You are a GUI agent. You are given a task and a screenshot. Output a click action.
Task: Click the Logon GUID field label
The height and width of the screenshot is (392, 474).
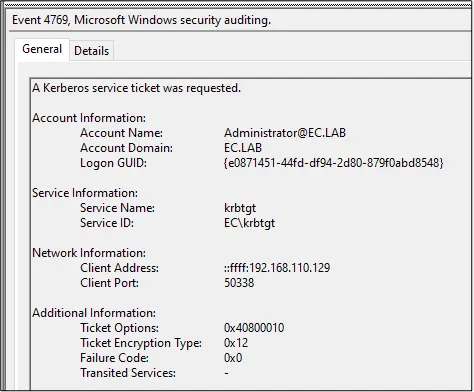pyautogui.click(x=113, y=163)
